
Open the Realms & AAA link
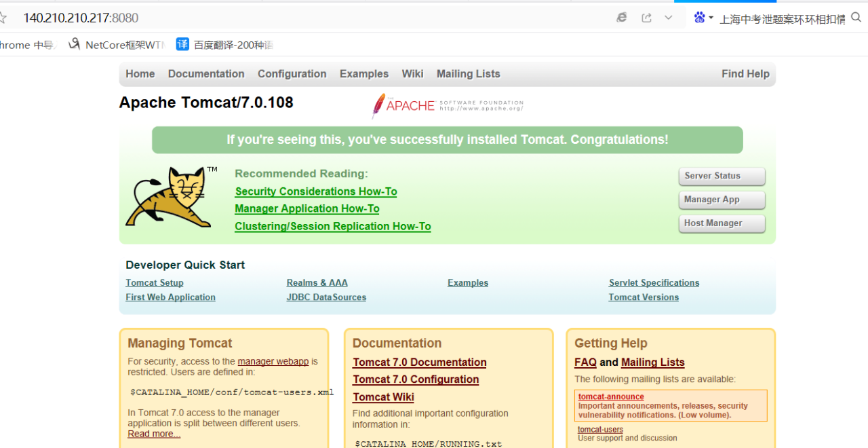[x=317, y=283]
